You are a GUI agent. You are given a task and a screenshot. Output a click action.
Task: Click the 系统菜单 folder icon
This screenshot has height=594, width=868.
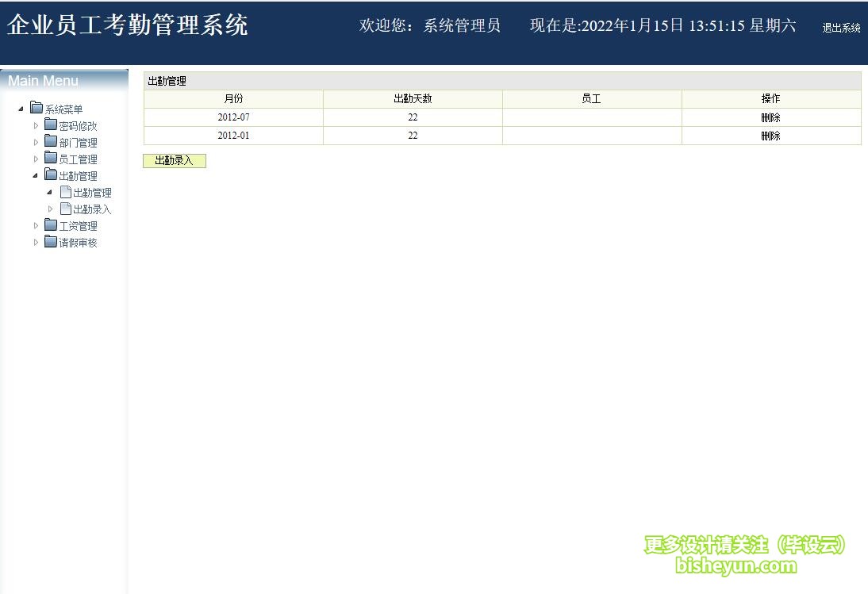(36, 109)
